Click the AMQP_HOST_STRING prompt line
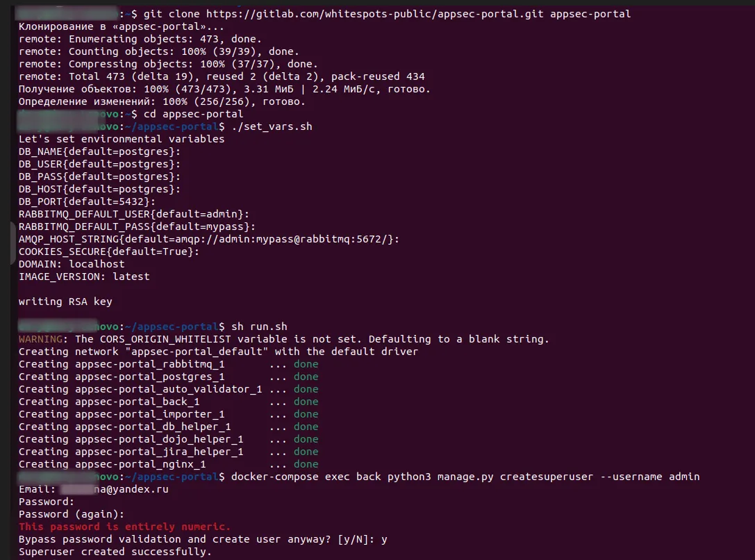The image size is (755, 560). [209, 239]
